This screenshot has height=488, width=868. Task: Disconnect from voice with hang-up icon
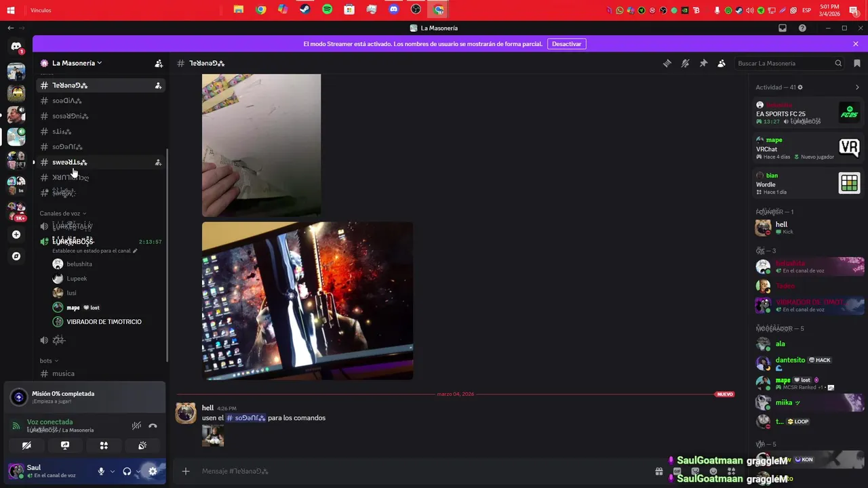coord(153,426)
